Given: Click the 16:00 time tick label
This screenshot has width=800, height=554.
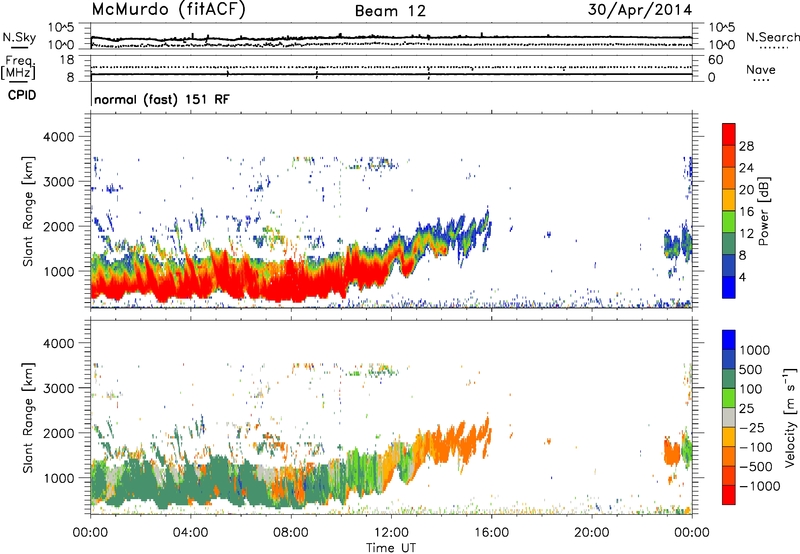Looking at the screenshot, I should [x=491, y=533].
